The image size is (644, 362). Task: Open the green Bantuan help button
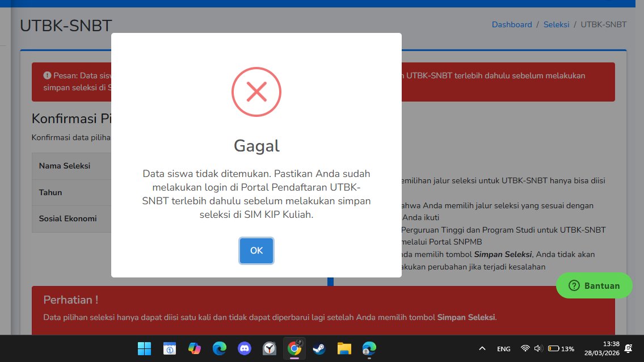click(x=594, y=285)
